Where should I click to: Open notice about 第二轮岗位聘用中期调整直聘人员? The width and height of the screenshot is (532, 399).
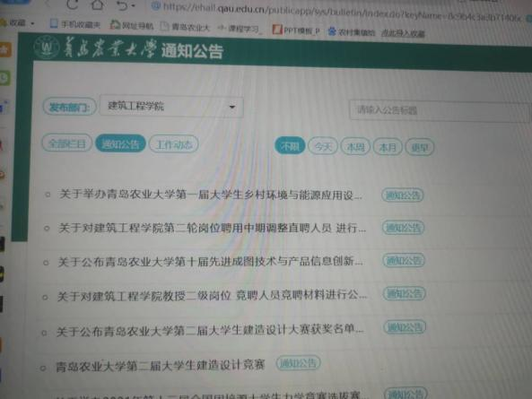212,228
